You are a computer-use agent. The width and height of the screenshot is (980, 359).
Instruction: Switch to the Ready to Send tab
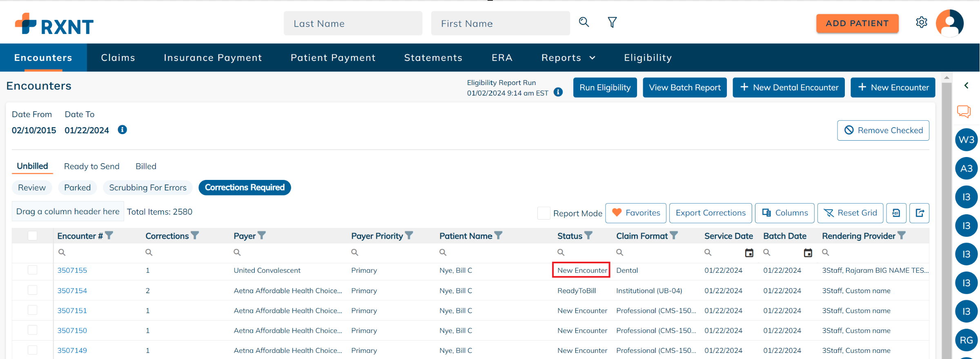91,166
